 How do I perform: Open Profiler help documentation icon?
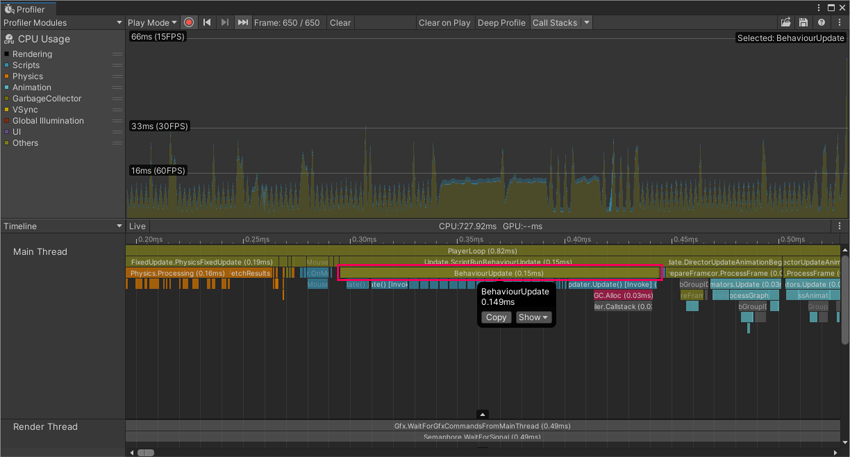821,22
